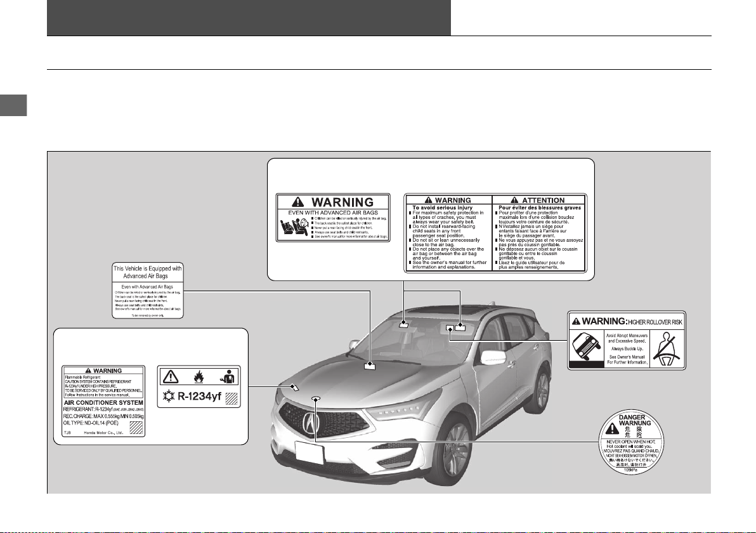Click the flame icon on the refrigerant label

pyautogui.click(x=199, y=376)
